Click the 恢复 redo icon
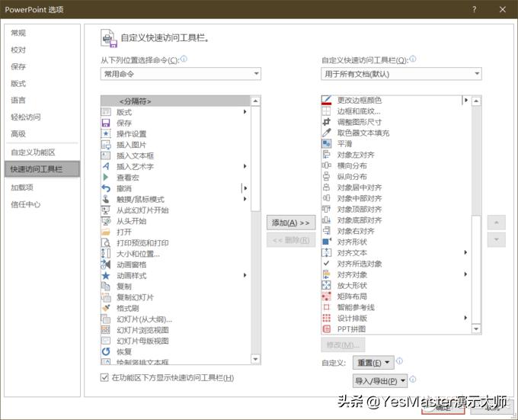518x420 pixels. (106, 351)
